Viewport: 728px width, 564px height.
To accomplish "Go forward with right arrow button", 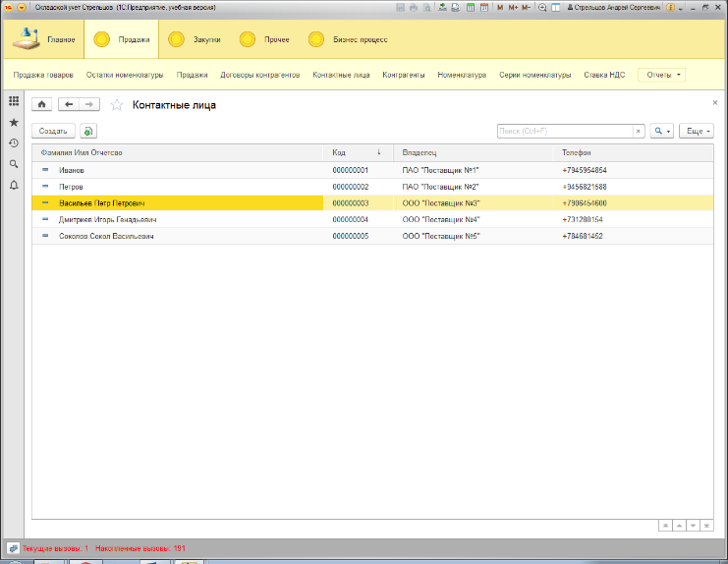I will click(89, 104).
